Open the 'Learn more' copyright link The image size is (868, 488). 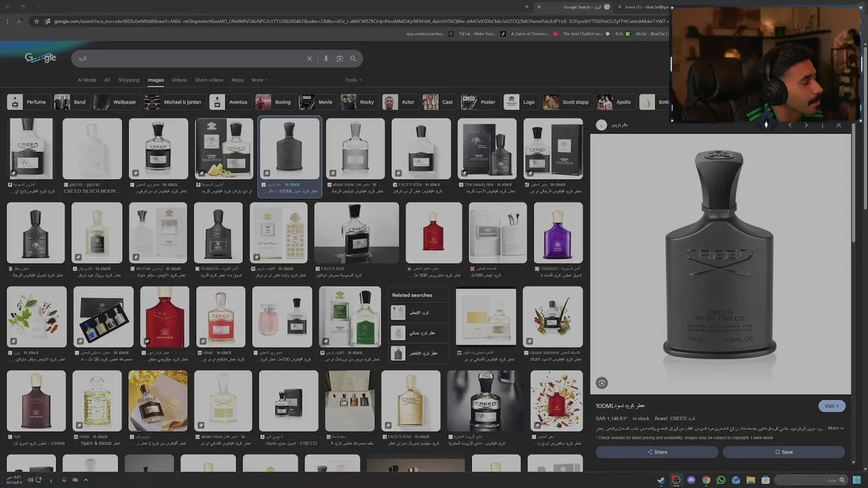pyautogui.click(x=762, y=438)
